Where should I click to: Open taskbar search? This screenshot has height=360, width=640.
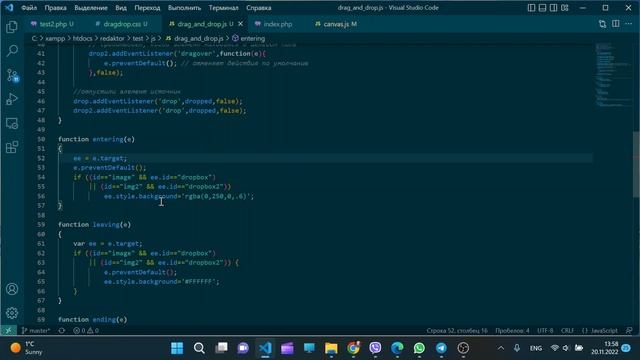(199, 348)
